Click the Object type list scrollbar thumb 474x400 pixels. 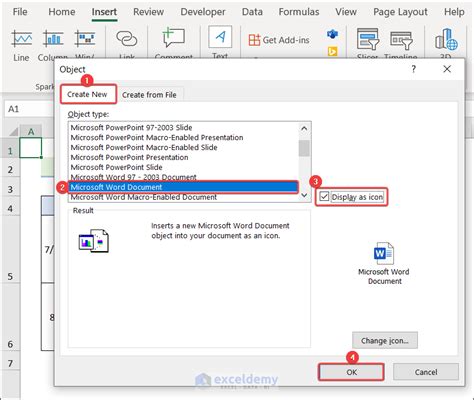[304, 148]
